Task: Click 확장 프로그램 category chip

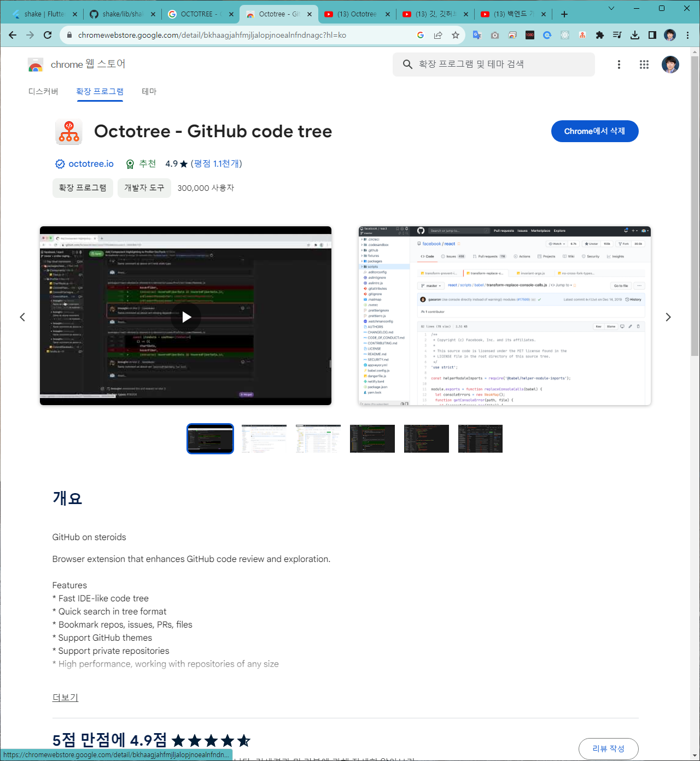Action: (83, 188)
